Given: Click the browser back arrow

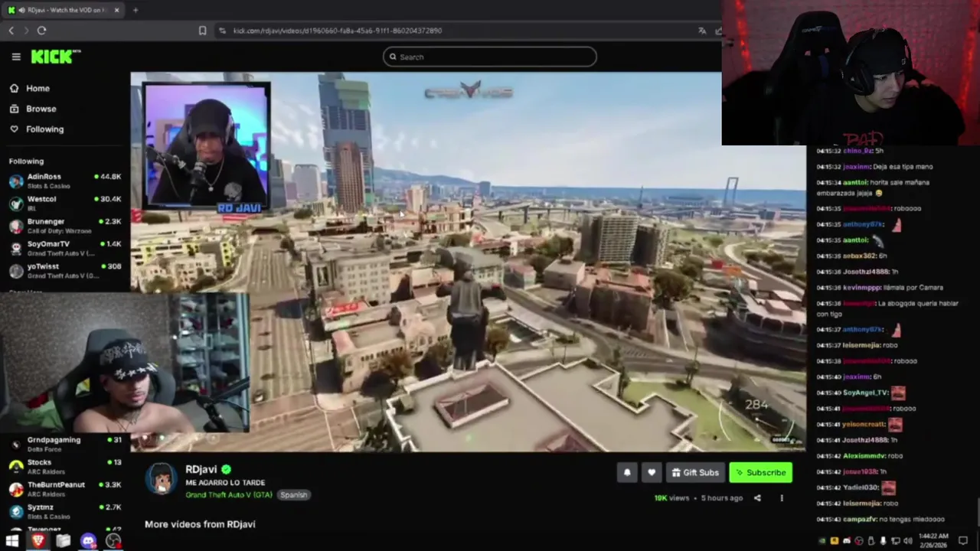Looking at the screenshot, I should point(11,31).
